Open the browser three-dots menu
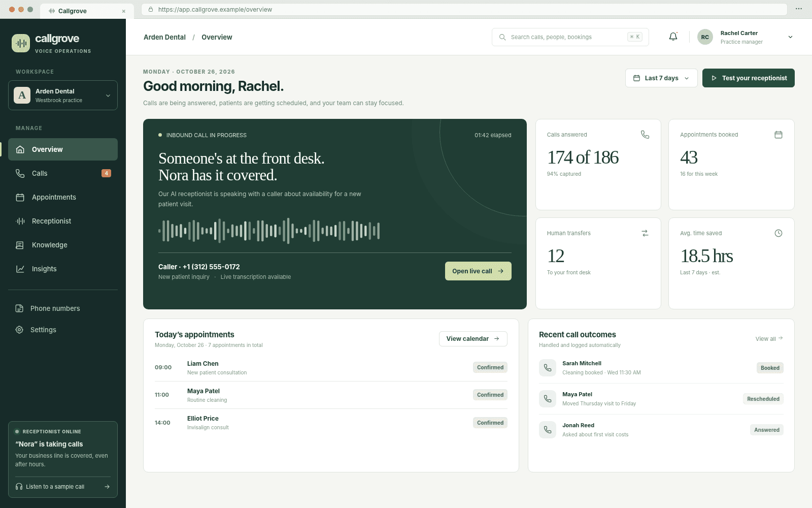The image size is (812, 508). [x=799, y=9]
